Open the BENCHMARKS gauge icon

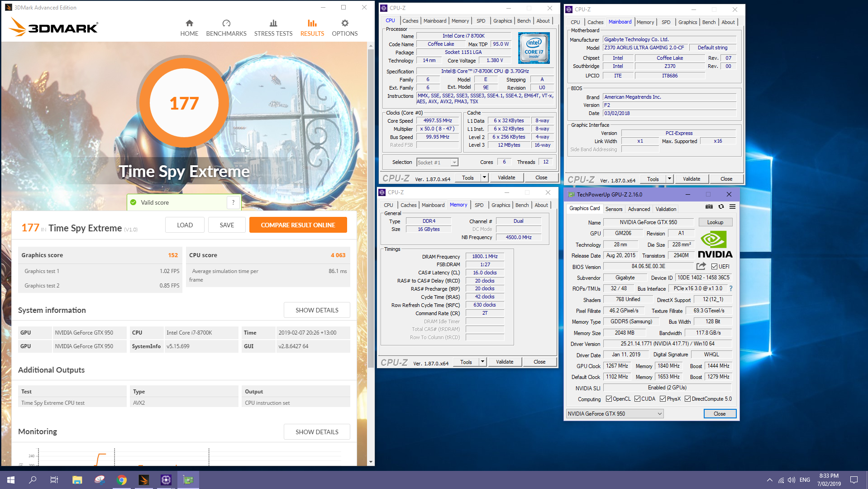tap(226, 23)
